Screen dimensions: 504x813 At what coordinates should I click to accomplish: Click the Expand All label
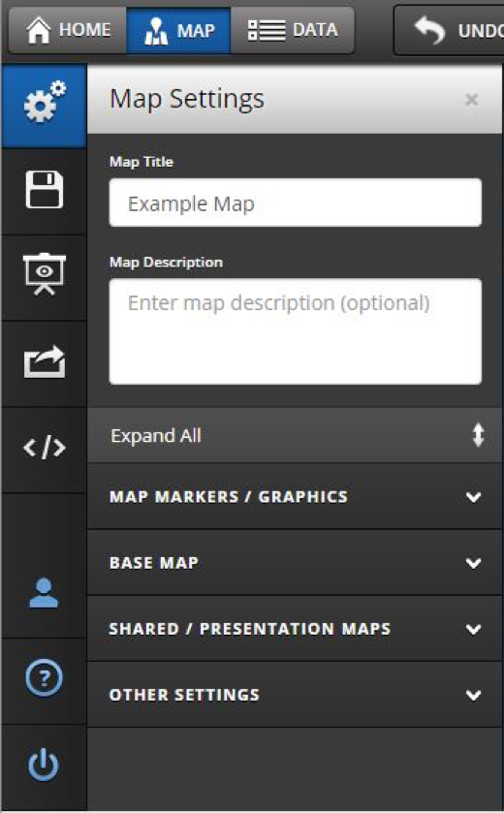156,435
